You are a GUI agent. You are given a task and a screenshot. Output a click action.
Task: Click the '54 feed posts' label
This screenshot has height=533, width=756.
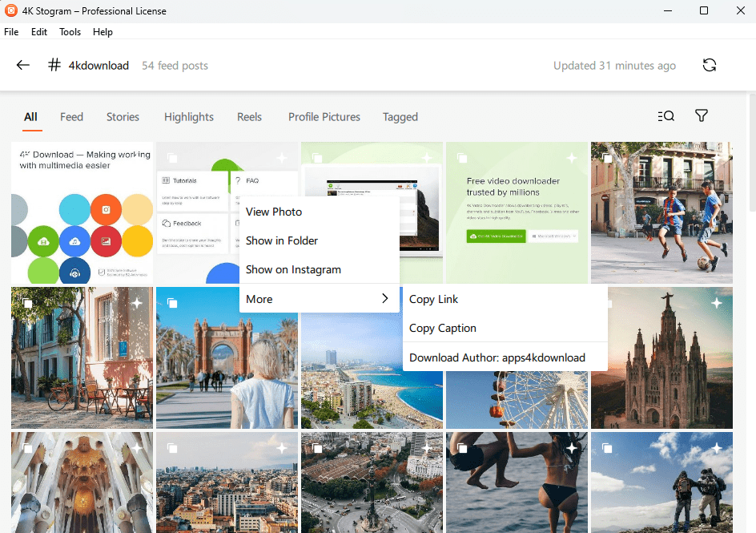point(175,65)
